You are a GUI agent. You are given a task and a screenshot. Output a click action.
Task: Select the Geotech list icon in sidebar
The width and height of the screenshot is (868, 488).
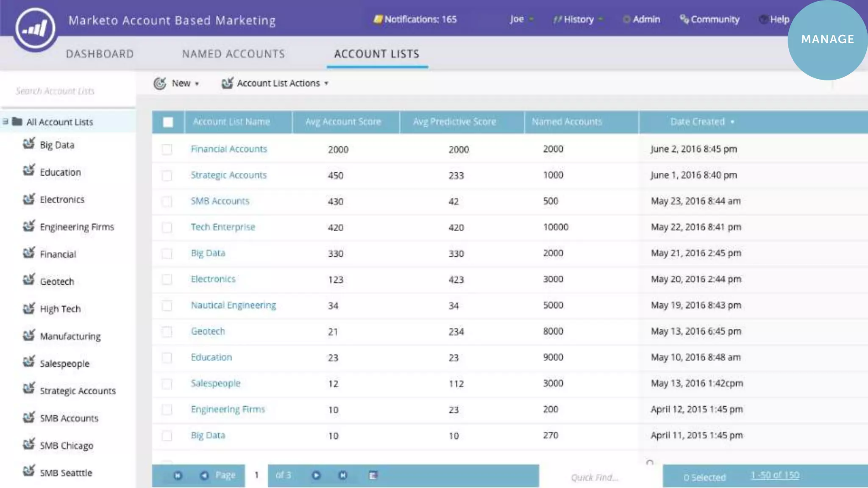[29, 280]
